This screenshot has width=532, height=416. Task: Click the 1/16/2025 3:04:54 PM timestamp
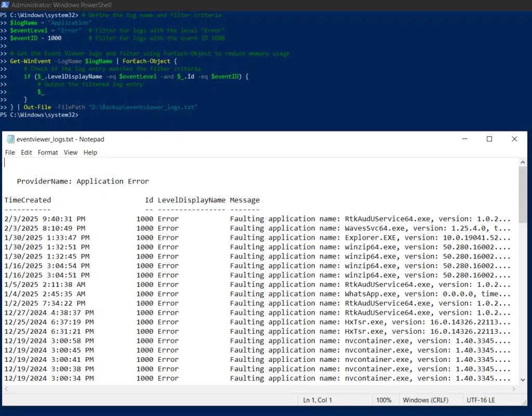click(47, 266)
